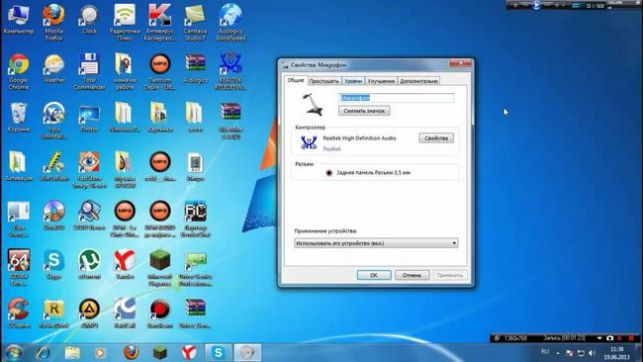
Task: Switch to the Дополнительно tab
Action: click(x=419, y=81)
